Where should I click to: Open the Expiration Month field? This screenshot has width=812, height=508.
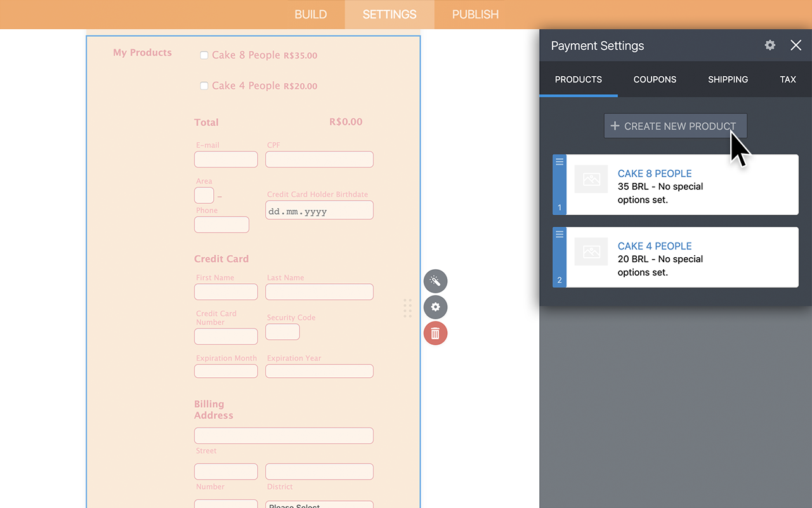coord(226,371)
